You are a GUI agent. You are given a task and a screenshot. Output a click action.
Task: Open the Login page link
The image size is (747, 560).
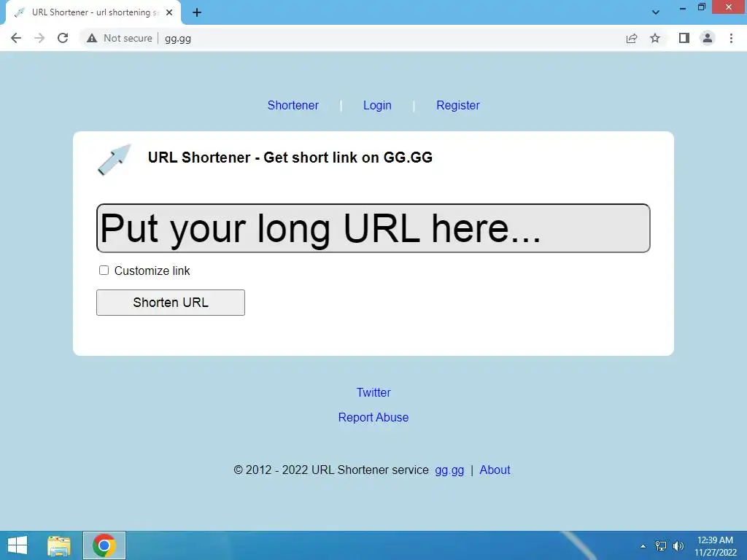click(x=377, y=105)
